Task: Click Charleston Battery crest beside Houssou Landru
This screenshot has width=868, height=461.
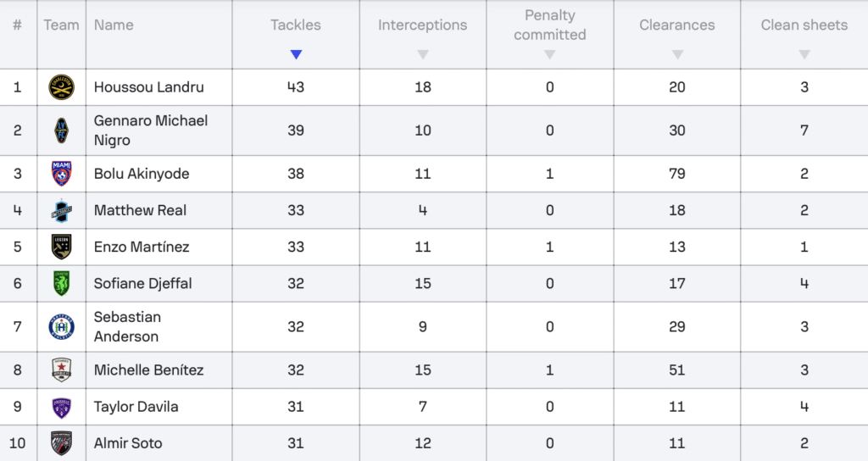Action: 61,87
